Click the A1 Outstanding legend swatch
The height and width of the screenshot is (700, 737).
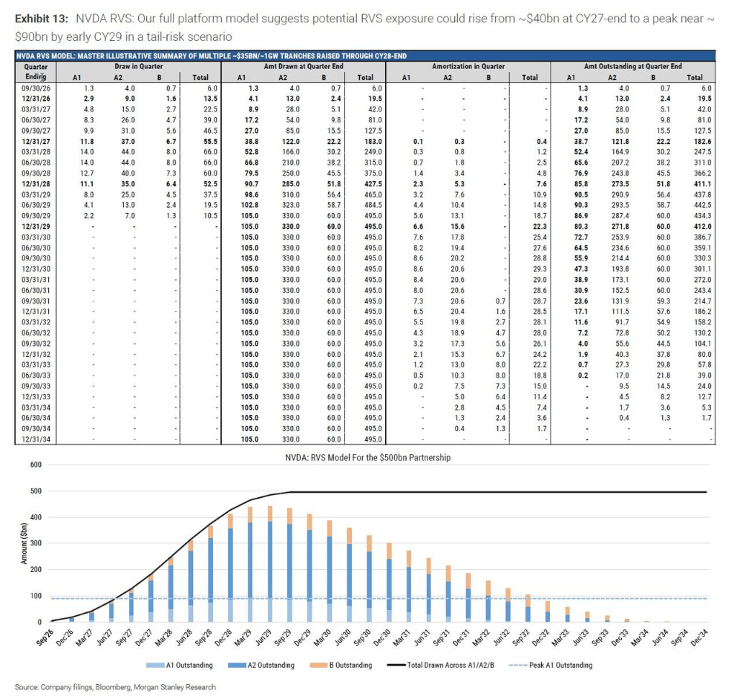pyautogui.click(x=155, y=665)
